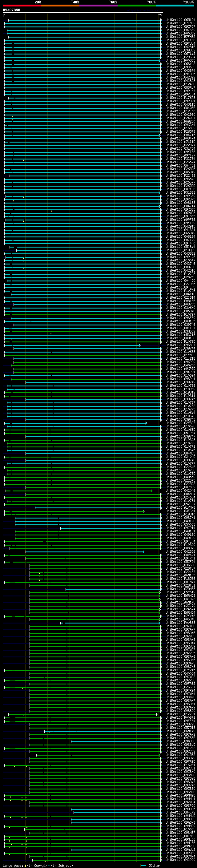Select hit label UniRef100_Q41582
197x868 pixels.
click(180, 754)
